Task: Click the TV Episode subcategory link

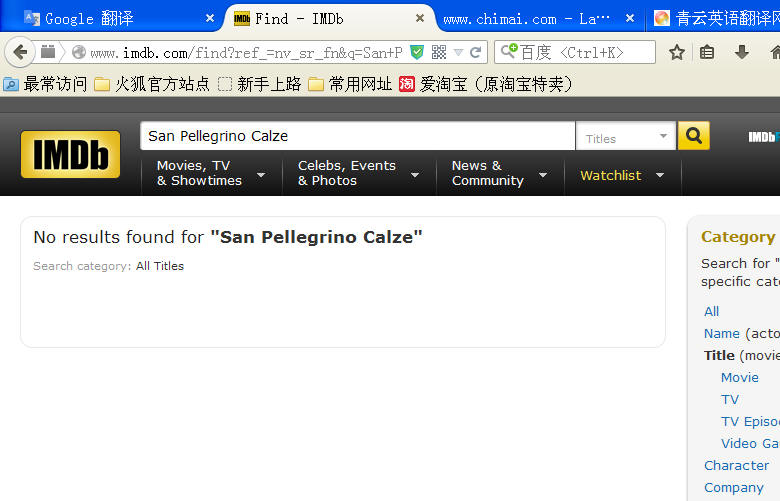Action: tap(750, 421)
